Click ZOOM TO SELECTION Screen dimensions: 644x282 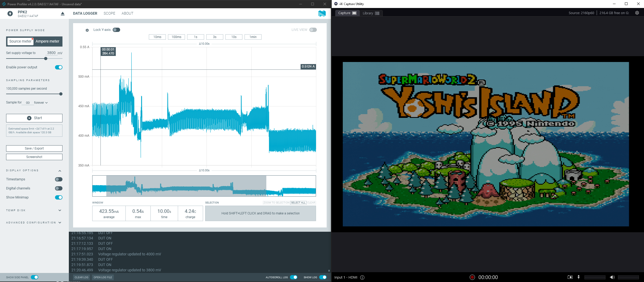[x=276, y=203]
